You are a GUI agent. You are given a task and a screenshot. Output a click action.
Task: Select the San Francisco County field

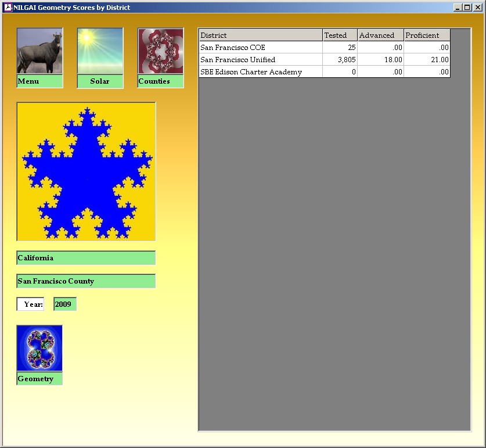(x=86, y=281)
